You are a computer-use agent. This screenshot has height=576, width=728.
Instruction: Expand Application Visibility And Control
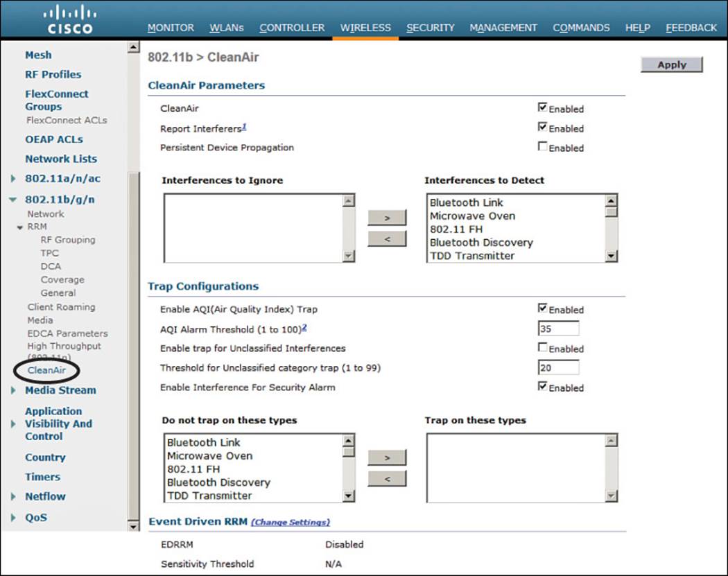tap(13, 424)
